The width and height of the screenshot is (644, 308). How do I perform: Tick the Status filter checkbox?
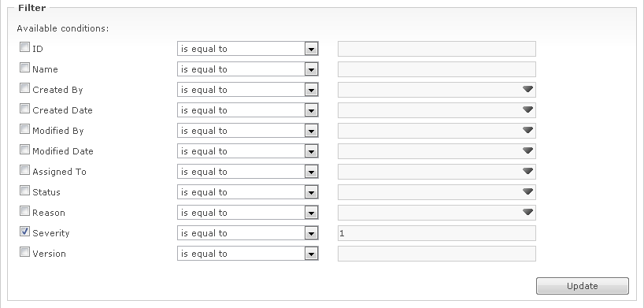24,191
